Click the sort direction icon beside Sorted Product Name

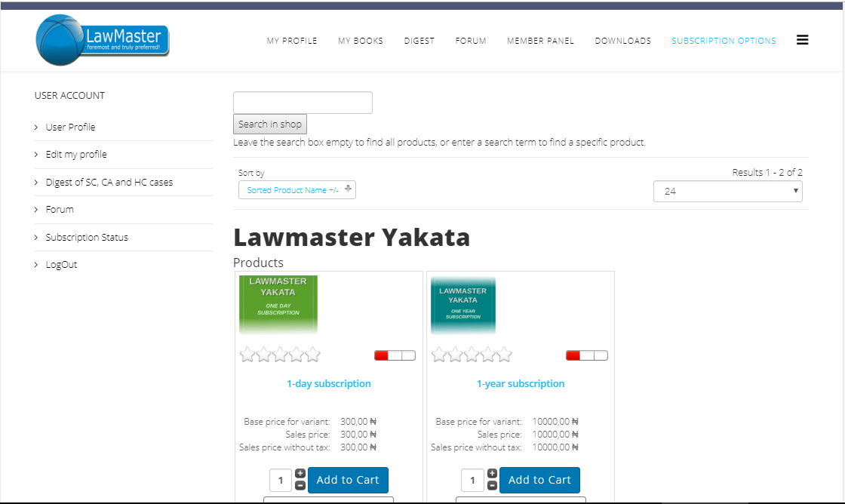click(x=348, y=189)
